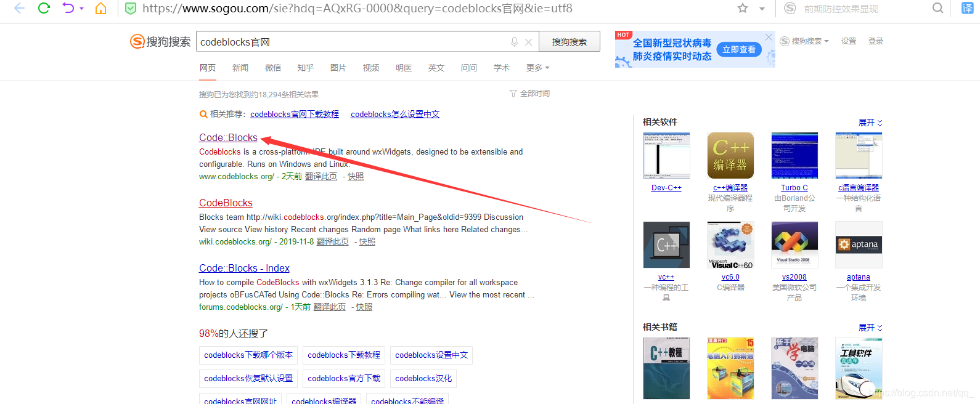Click the codeblocks恢复默认设置 suggestion

(x=248, y=379)
